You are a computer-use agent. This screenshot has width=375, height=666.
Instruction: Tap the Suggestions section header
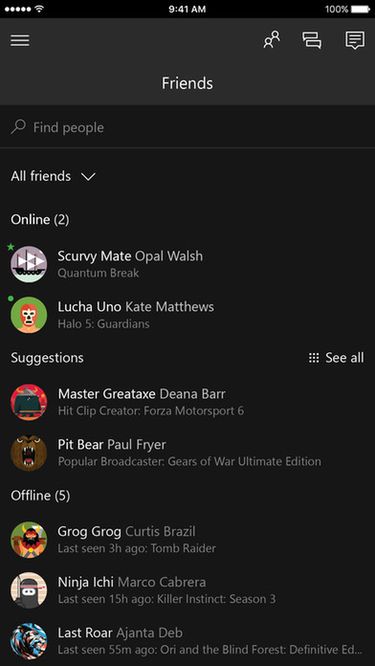click(x=47, y=358)
